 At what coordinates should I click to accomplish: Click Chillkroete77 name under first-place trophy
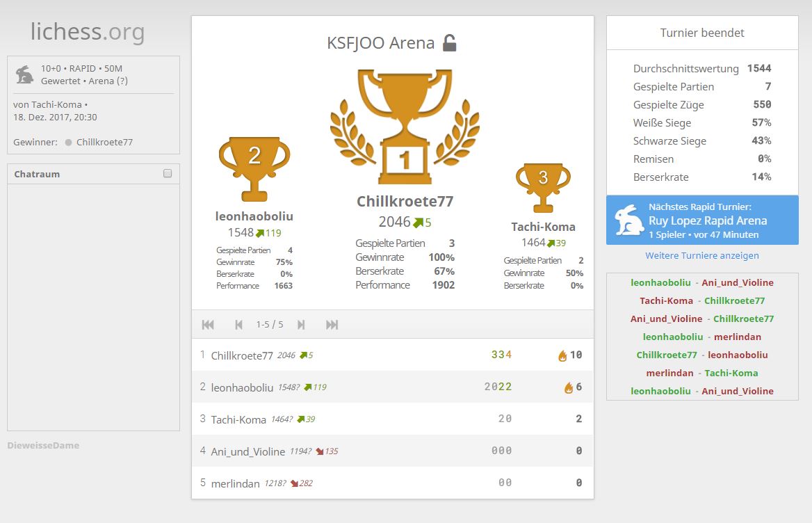(x=405, y=202)
